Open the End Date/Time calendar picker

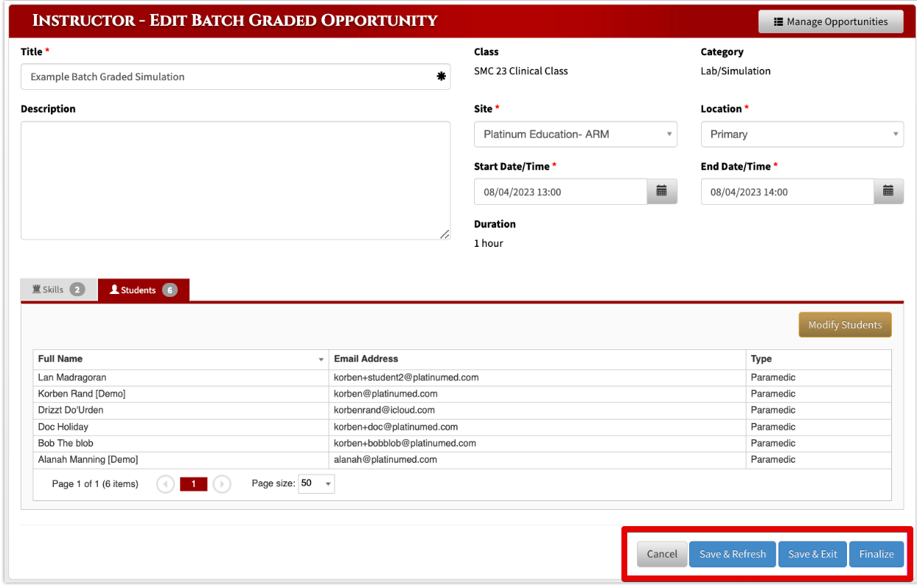click(888, 192)
